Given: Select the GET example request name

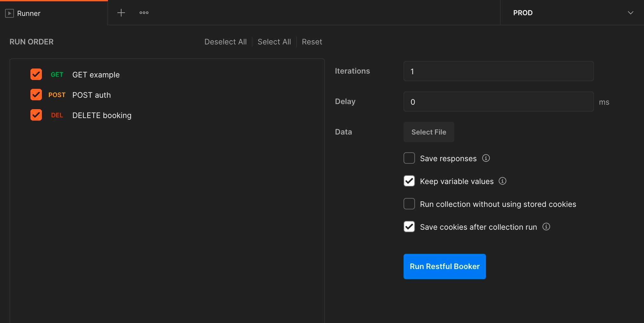Looking at the screenshot, I should (x=96, y=75).
